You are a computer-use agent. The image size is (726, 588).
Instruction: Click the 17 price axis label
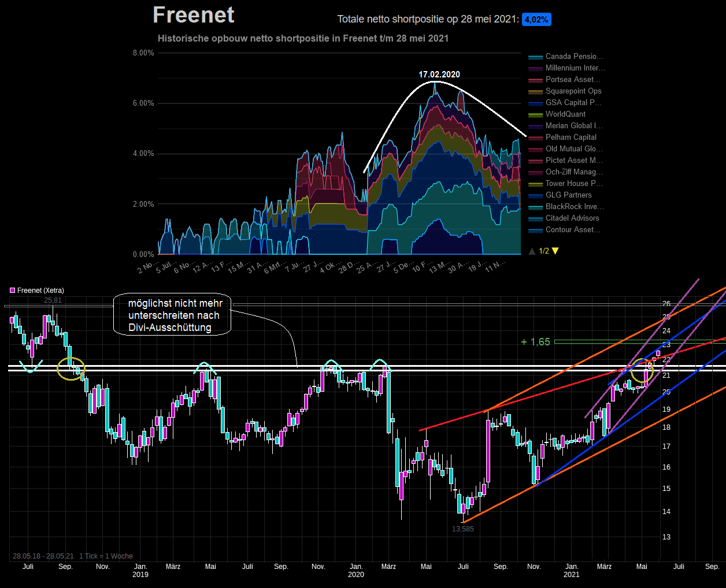666,446
